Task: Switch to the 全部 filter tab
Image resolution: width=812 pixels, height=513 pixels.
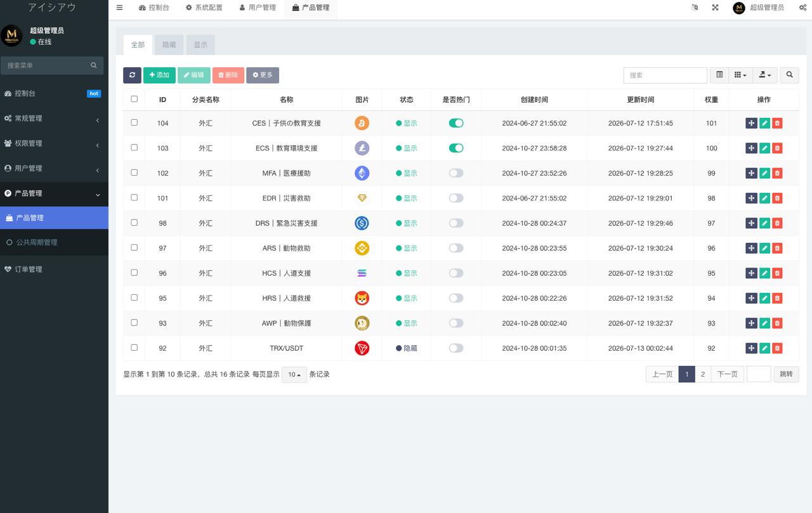Action: pyautogui.click(x=138, y=45)
